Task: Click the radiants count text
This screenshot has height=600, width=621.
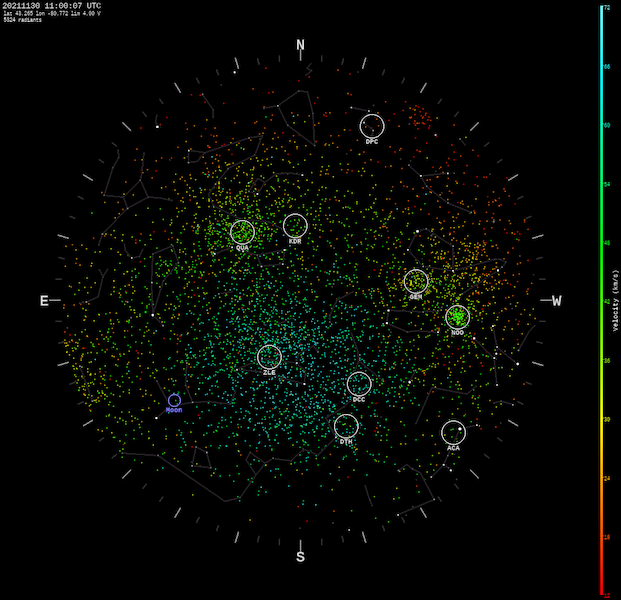Action: pyautogui.click(x=22, y=20)
